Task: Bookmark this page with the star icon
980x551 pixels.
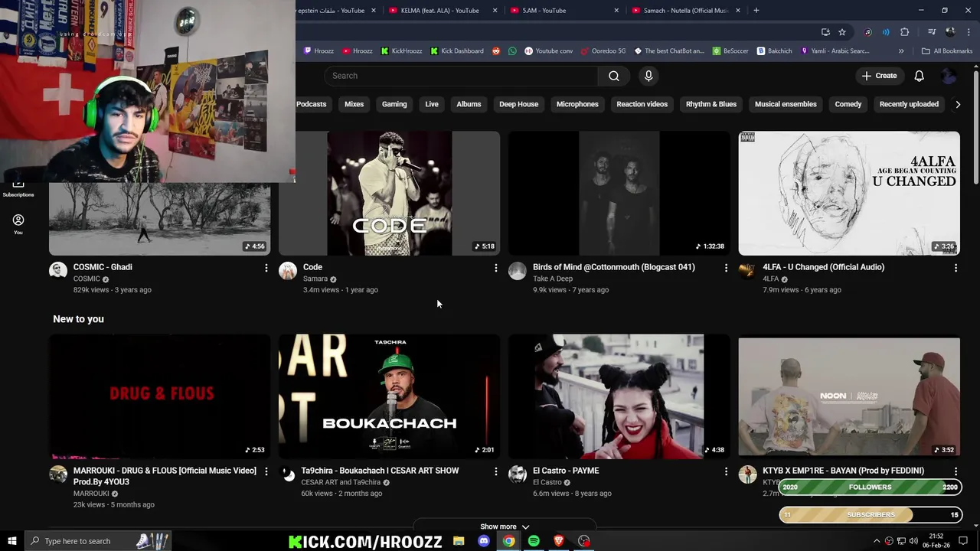Action: point(842,32)
